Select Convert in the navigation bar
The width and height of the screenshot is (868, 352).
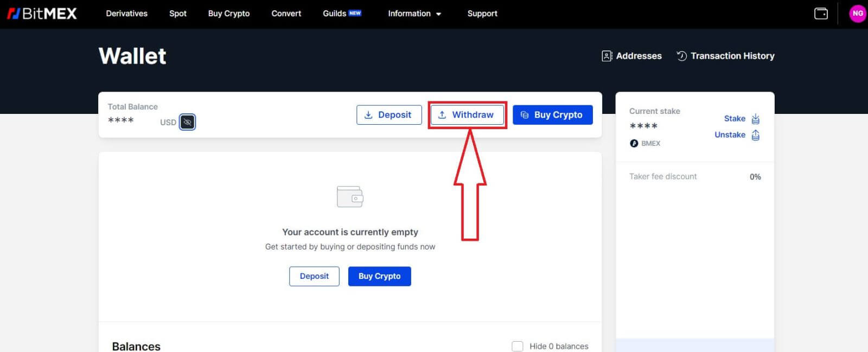point(286,14)
